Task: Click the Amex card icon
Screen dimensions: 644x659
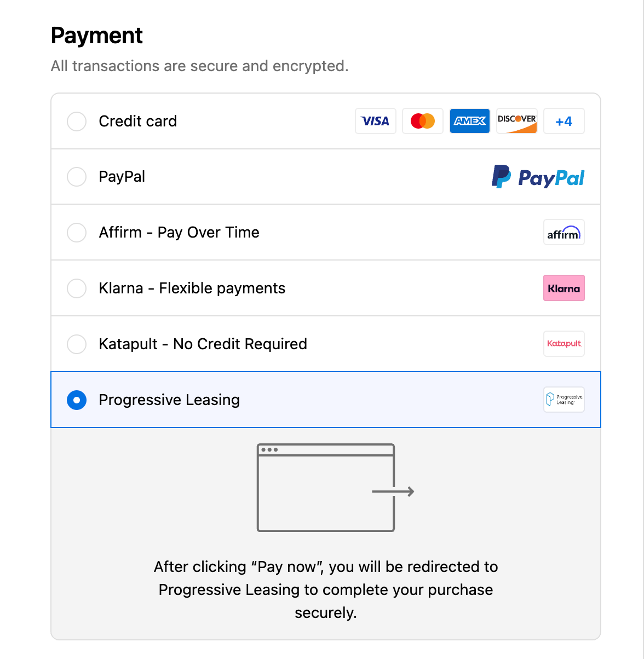Action: (470, 121)
